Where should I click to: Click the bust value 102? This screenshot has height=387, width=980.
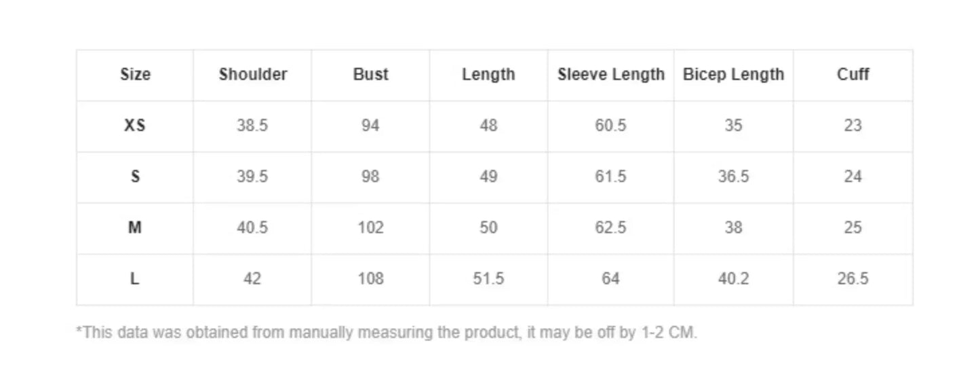point(370,227)
